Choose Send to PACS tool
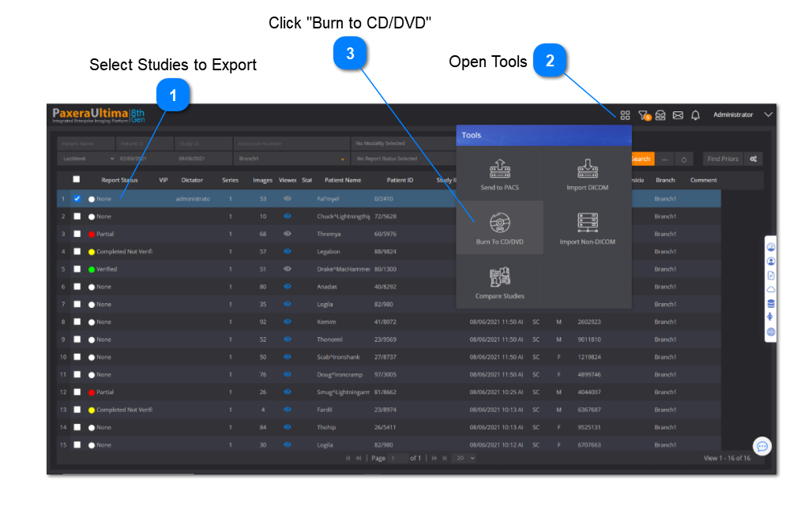The height and width of the screenshot is (510, 812). tap(499, 174)
